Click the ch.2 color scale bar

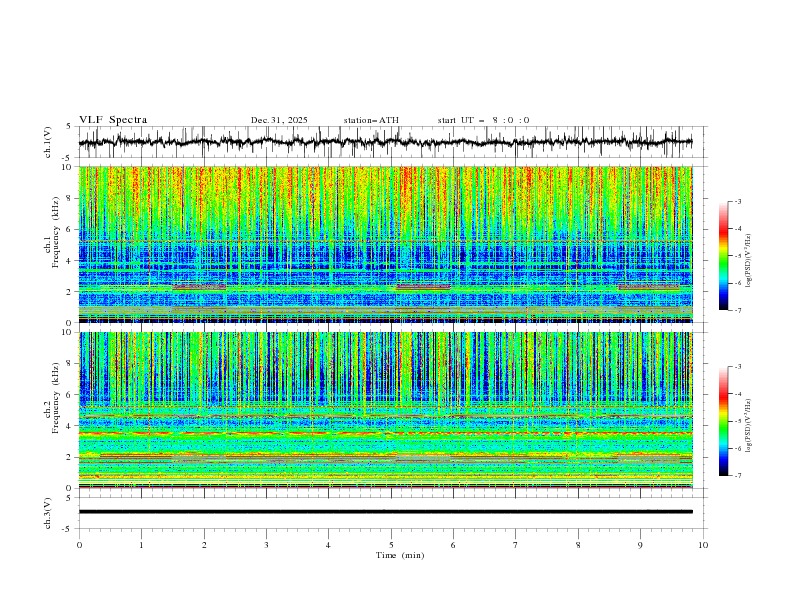click(x=723, y=421)
